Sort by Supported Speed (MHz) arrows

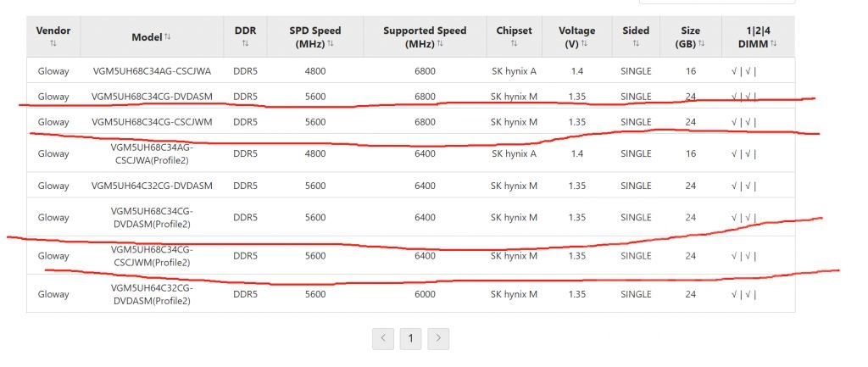[440, 43]
